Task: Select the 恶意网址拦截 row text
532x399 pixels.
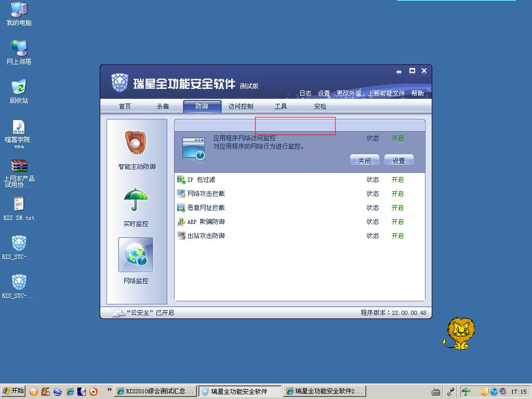Action: tap(206, 208)
